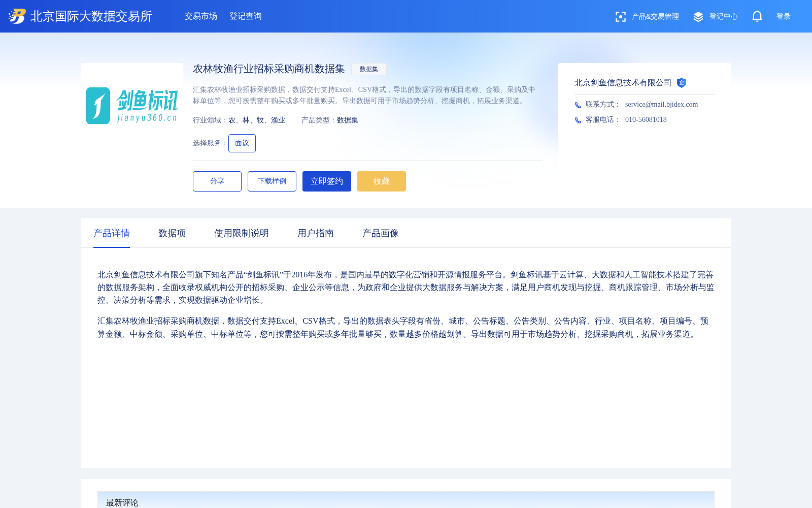This screenshot has width=812, height=508.
Task: Click the 立即签约 button
Action: tap(327, 181)
